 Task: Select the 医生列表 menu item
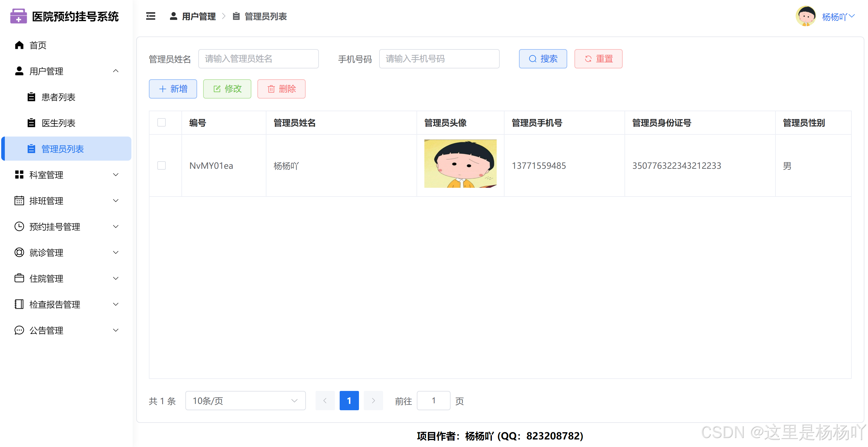[x=58, y=123]
